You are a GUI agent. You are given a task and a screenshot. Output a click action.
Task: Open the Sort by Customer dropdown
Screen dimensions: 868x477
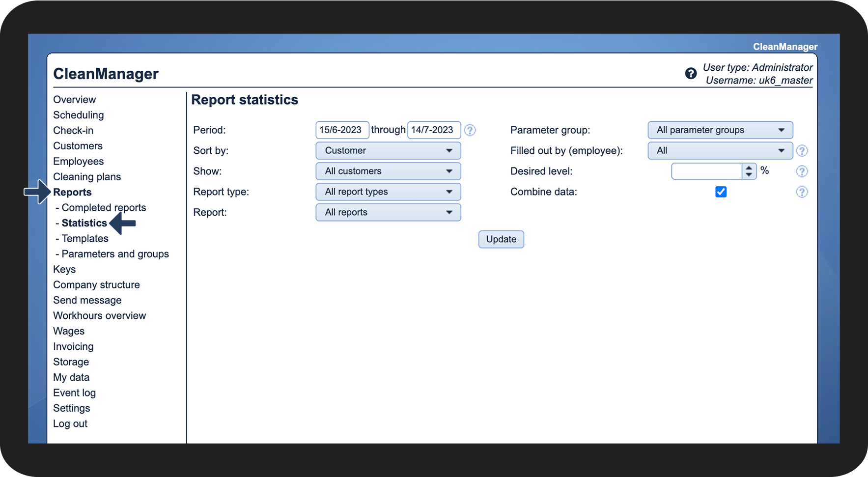388,151
